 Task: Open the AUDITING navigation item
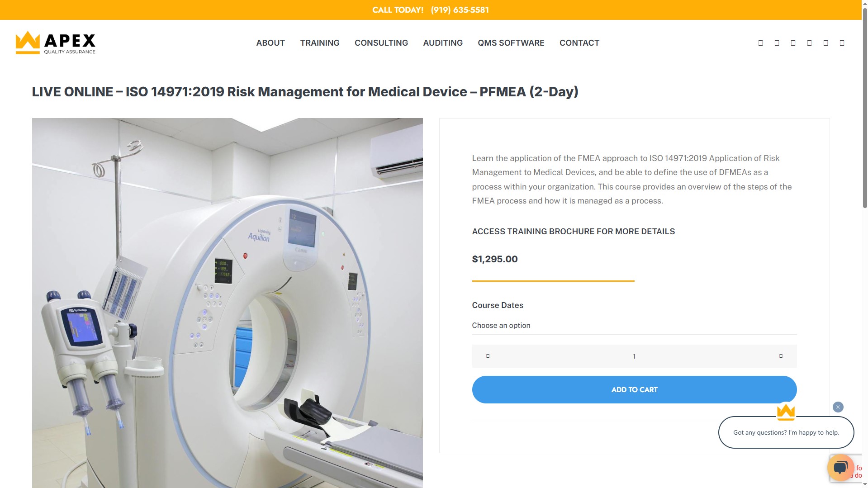click(442, 43)
